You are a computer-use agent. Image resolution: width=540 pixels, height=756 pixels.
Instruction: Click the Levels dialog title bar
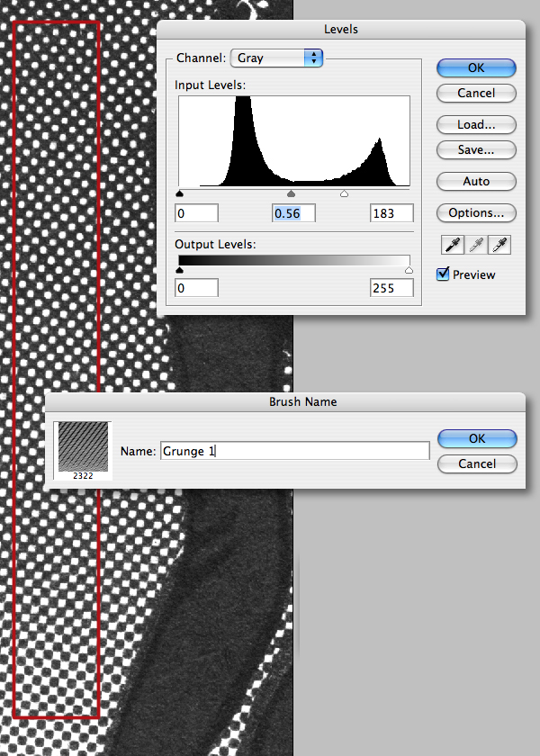341,30
